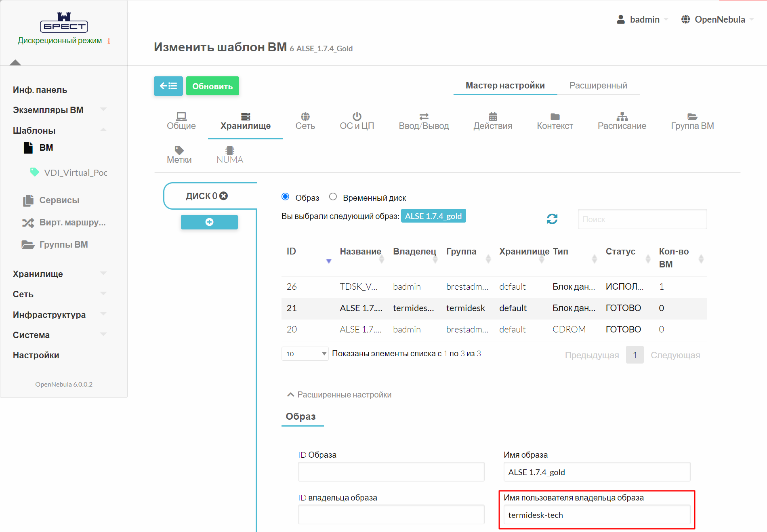Open the page size dropdown showing 10

click(x=305, y=354)
